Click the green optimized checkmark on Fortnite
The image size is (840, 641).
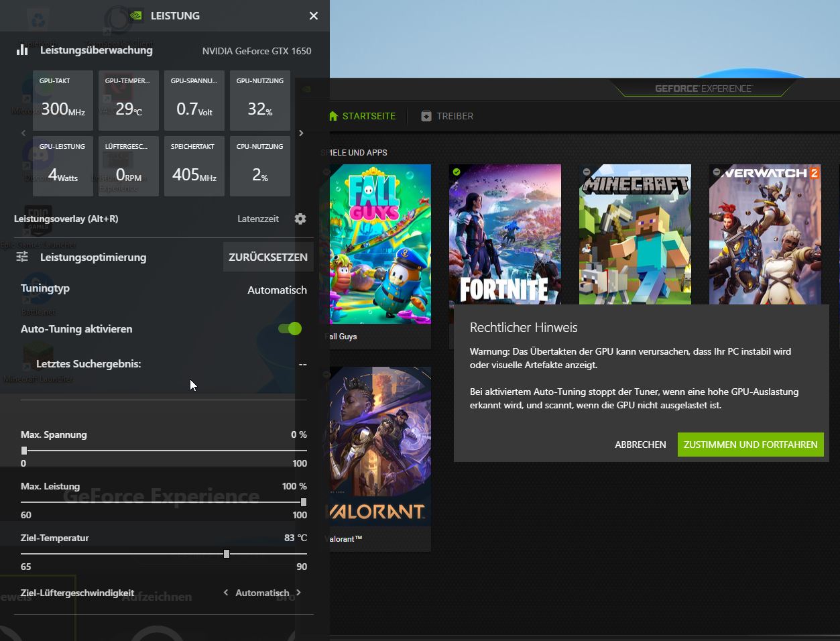point(457,172)
